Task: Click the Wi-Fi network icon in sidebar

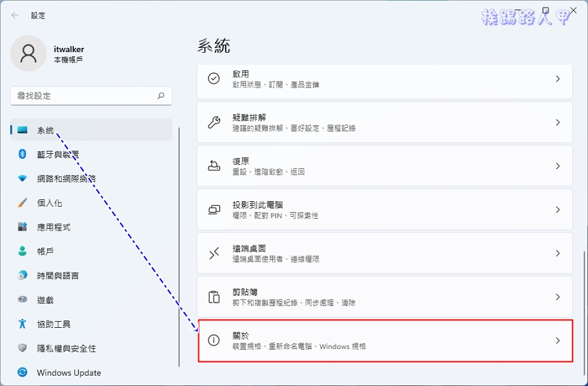Action: click(x=23, y=179)
